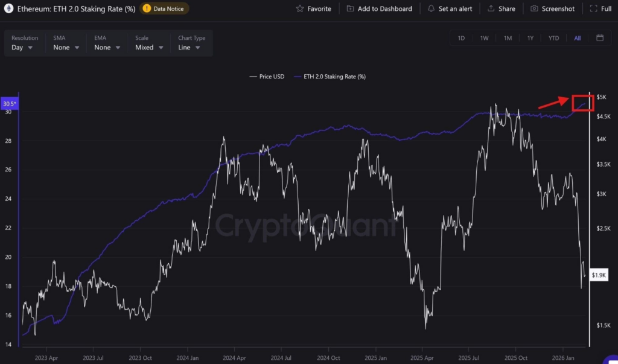Click the Share icon

click(489, 8)
